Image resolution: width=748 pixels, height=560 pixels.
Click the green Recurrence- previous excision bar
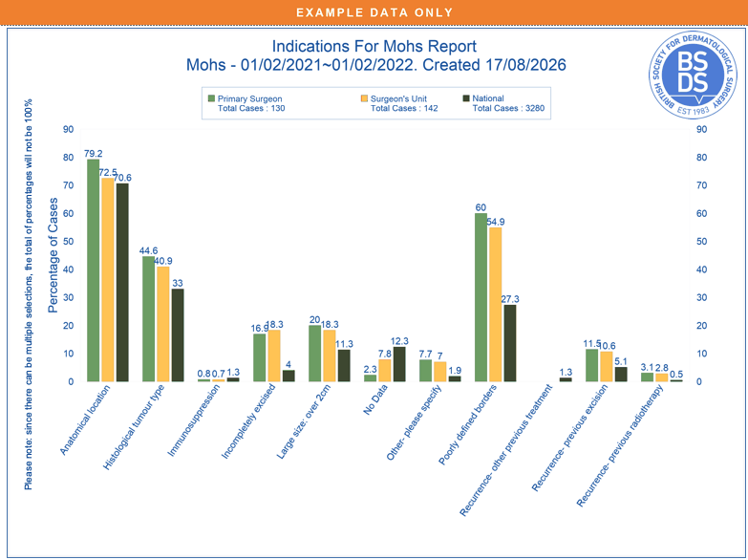[x=591, y=365]
